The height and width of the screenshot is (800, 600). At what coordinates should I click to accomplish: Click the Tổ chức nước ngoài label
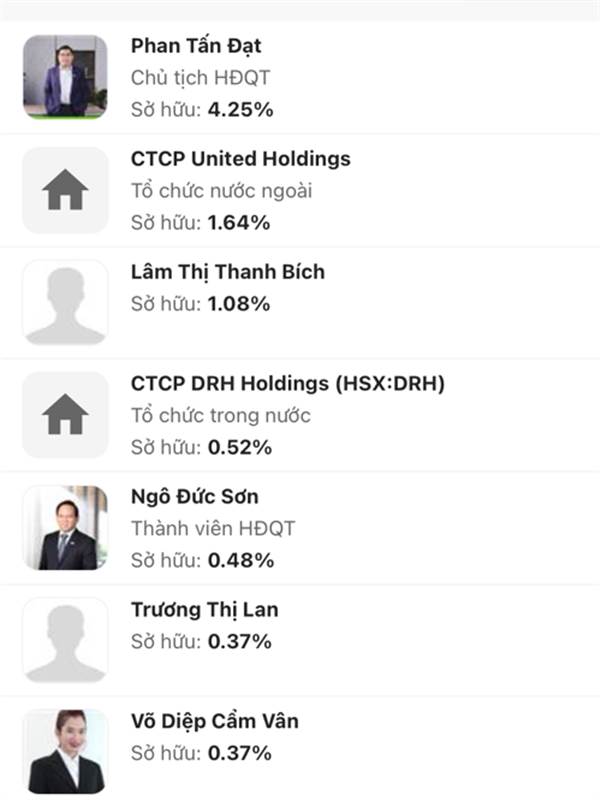tap(221, 191)
